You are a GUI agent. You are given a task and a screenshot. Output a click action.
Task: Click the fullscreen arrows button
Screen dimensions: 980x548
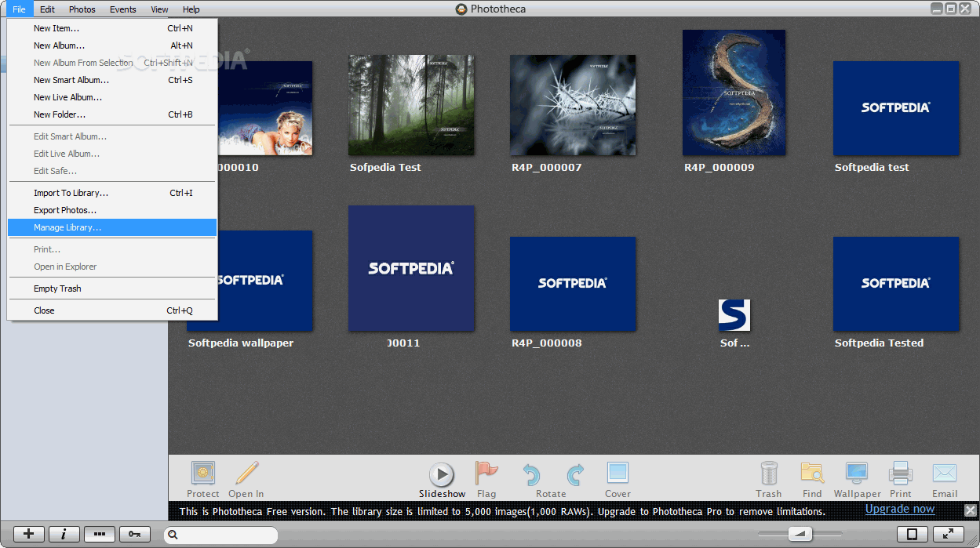click(949, 534)
